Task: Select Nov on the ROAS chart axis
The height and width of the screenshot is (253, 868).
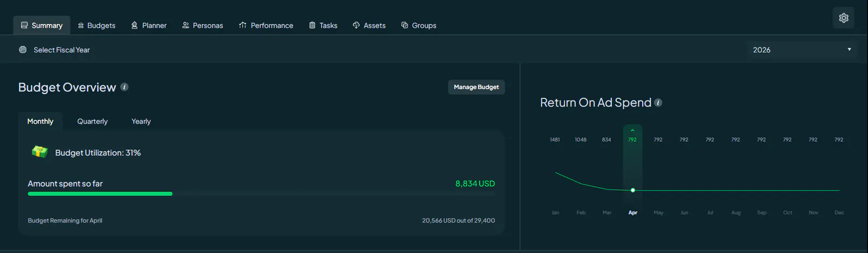Action: pos(813,212)
